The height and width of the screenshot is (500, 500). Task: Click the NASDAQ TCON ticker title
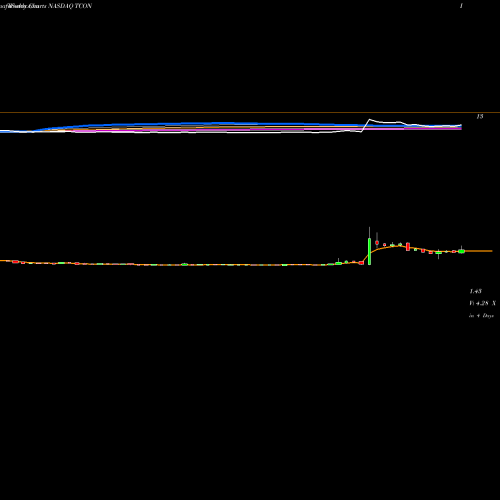[x=70, y=6]
